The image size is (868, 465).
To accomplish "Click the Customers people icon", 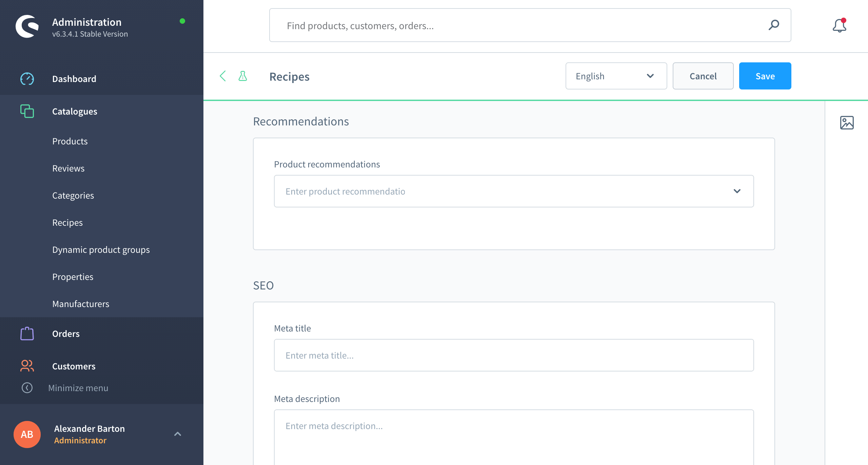I will point(27,366).
